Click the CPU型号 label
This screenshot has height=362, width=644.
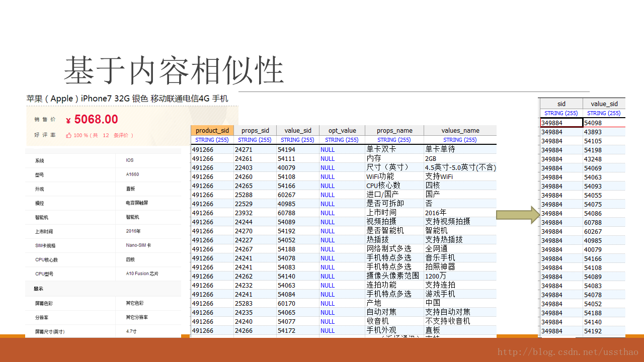tap(44, 274)
